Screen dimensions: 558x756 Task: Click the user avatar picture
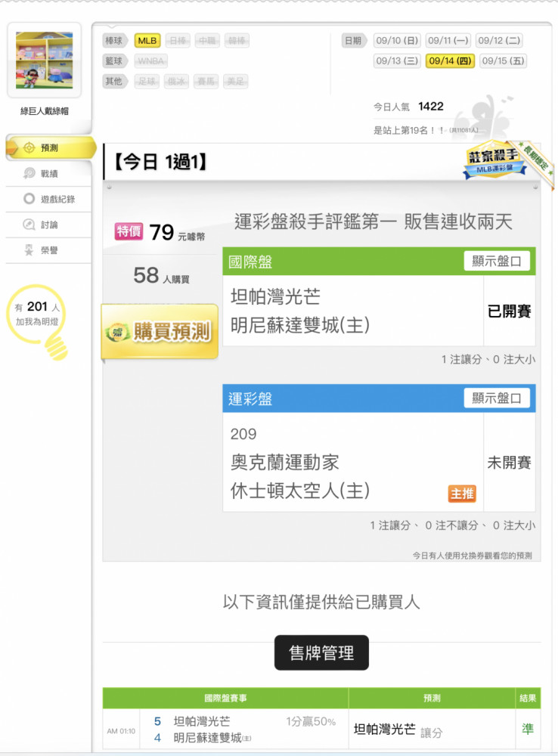coord(45,60)
